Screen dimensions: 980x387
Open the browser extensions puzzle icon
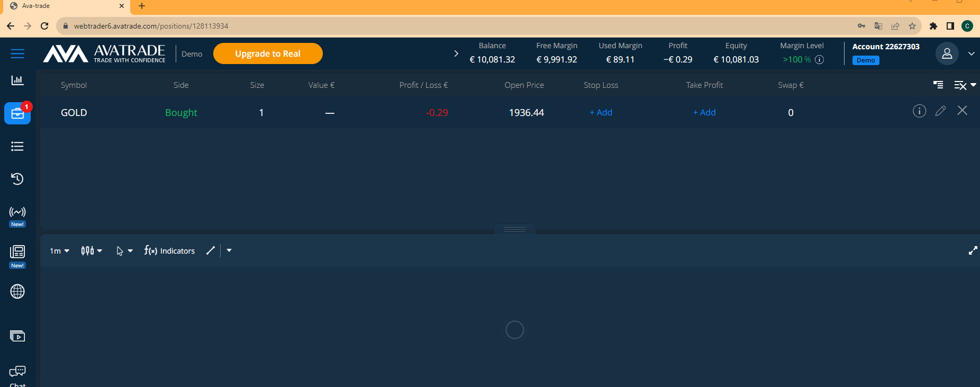tap(933, 26)
